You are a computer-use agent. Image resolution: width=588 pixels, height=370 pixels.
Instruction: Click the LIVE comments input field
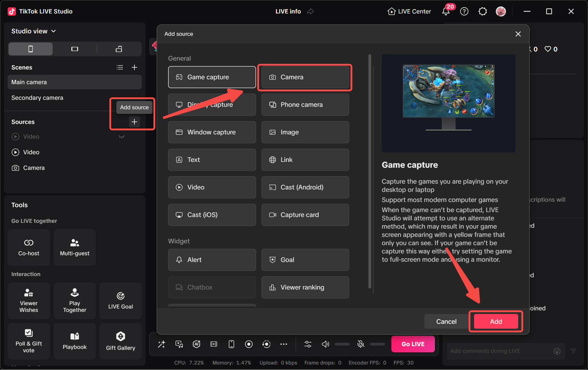tap(502, 351)
